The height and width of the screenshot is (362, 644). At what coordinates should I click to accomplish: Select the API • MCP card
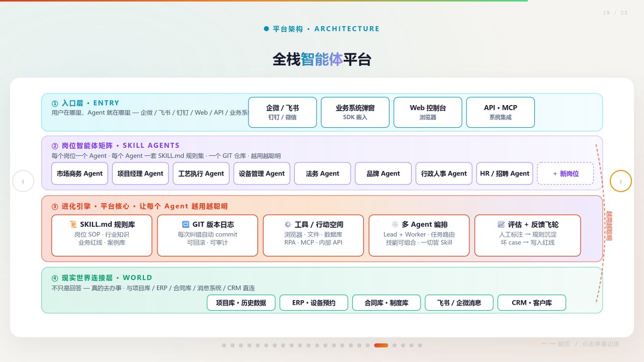[x=501, y=112]
